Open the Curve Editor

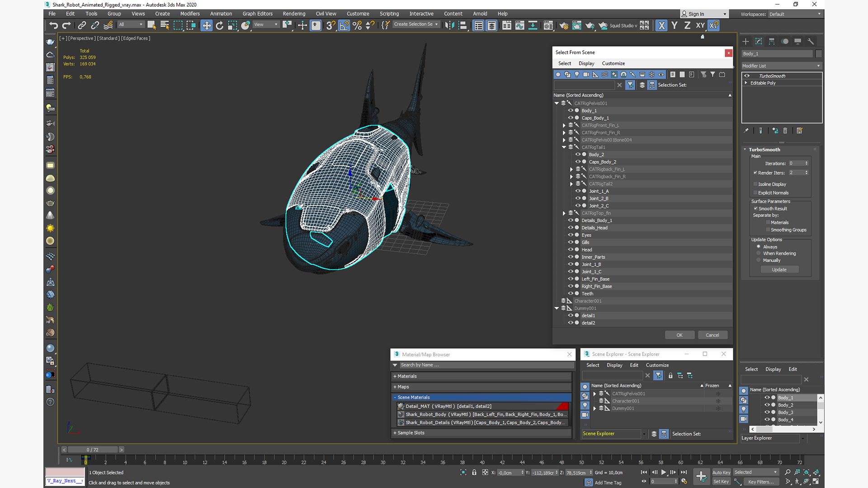pyautogui.click(x=520, y=25)
